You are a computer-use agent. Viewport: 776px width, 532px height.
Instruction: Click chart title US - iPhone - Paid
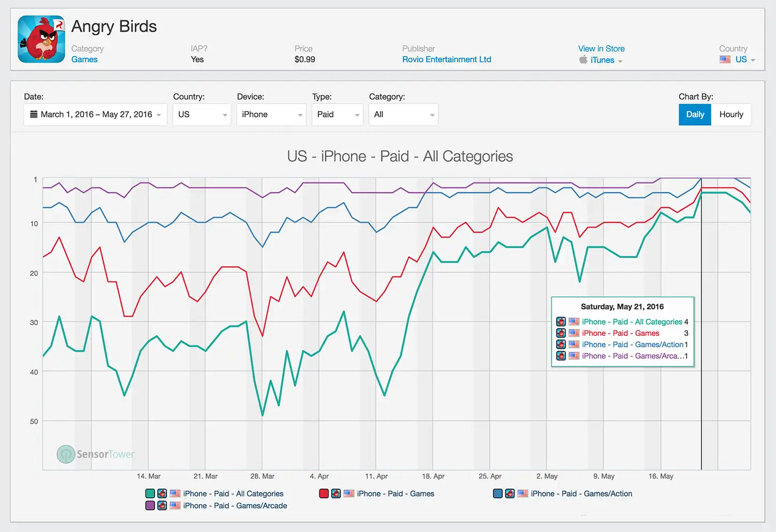[400, 156]
